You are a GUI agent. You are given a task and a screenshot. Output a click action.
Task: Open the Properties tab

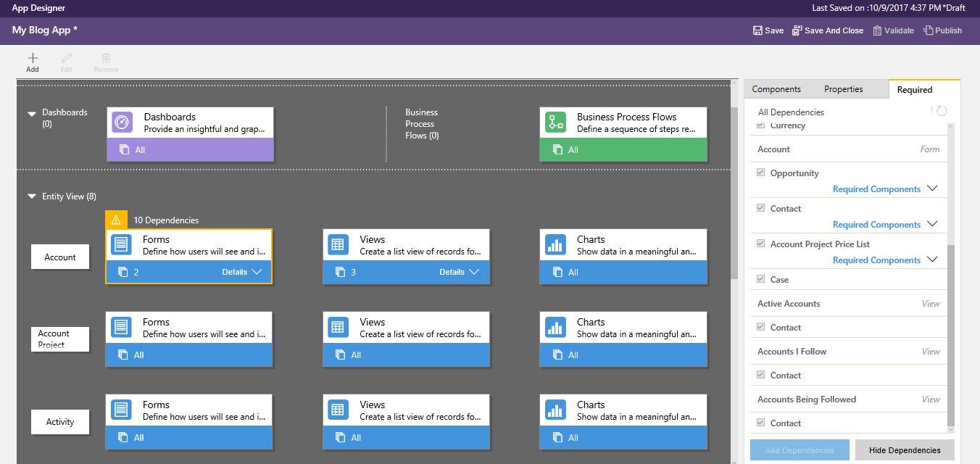[843, 89]
